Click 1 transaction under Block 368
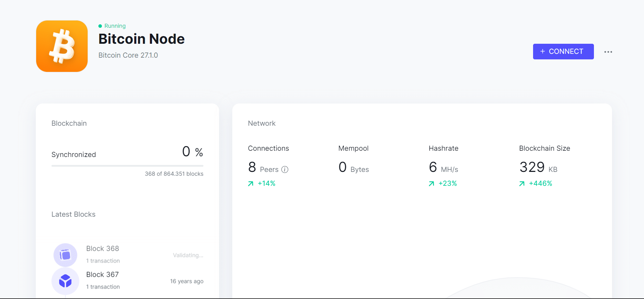This screenshot has width=644, height=299. coord(103,261)
